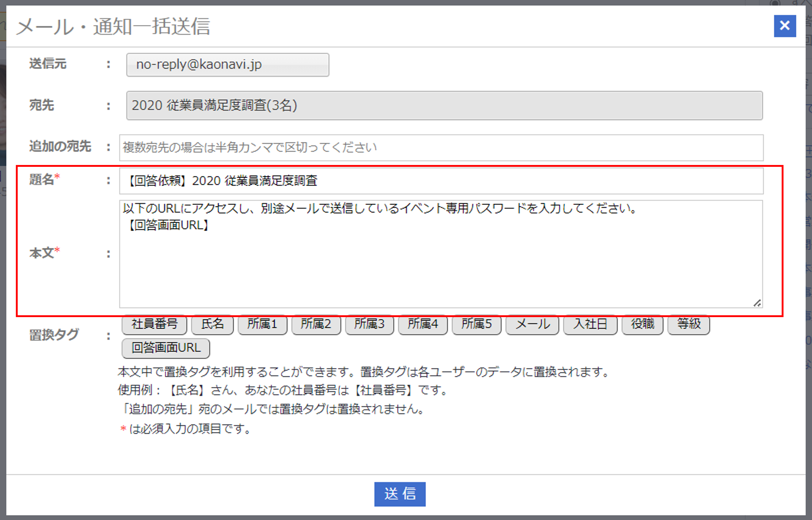Grab the body textarea resize handle

click(757, 303)
